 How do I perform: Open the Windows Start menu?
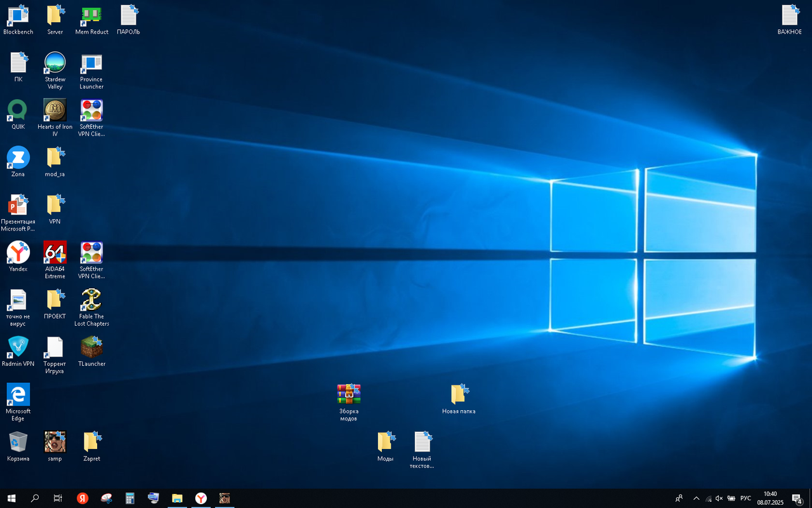11,498
